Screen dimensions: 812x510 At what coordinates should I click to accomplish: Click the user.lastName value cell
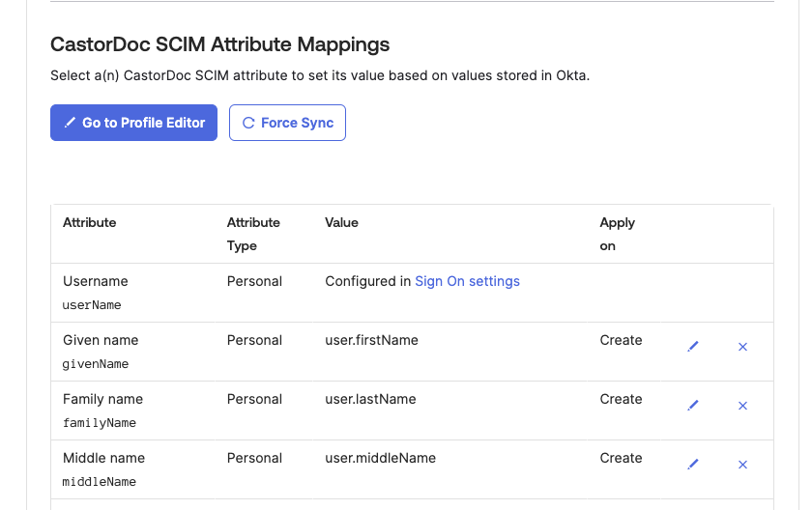point(370,399)
